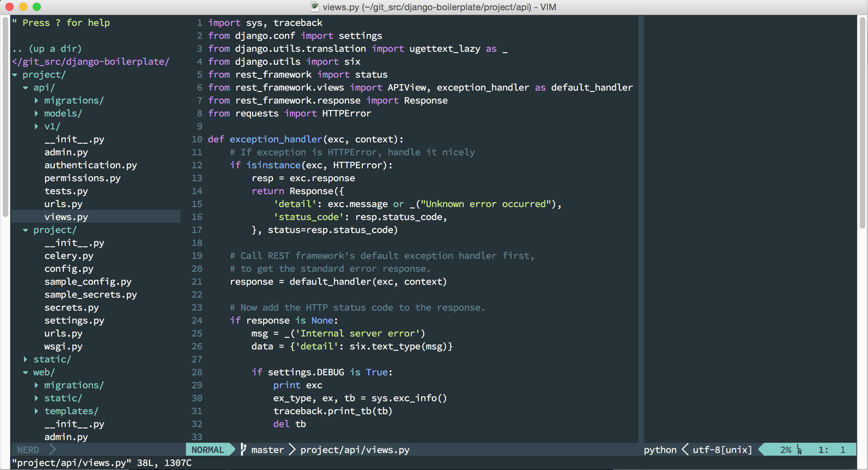Select urls.py under the api folder

coord(63,204)
